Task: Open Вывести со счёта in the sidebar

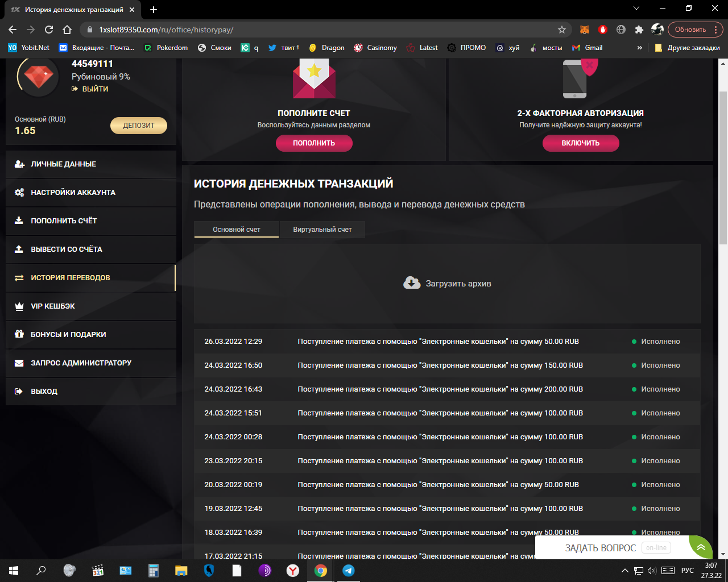Action: (x=91, y=250)
